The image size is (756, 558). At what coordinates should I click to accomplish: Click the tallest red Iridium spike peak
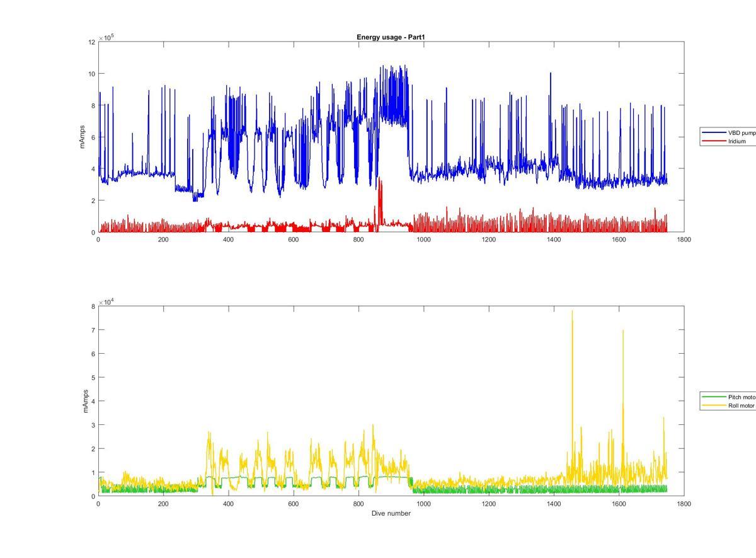[379, 179]
